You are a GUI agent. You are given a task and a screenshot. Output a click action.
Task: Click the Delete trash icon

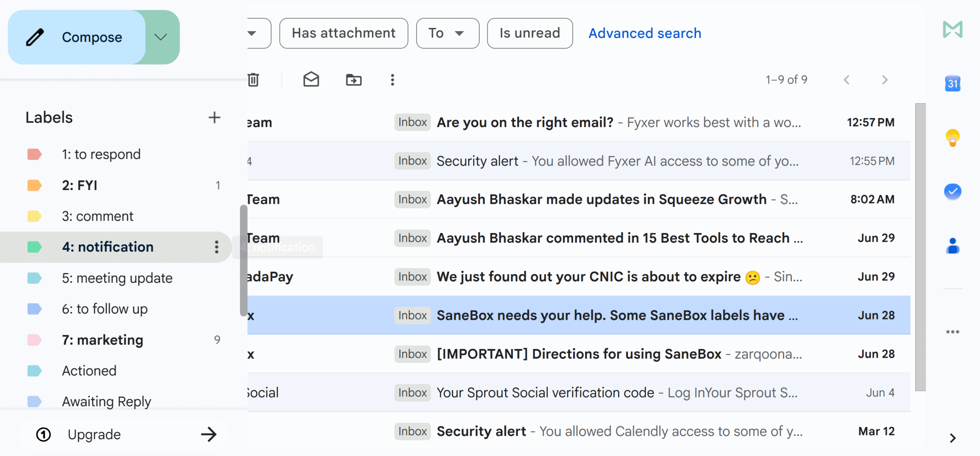coord(253,80)
